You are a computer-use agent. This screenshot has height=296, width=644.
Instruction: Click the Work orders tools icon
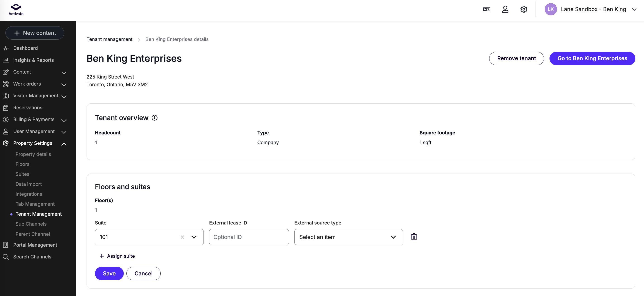pos(5,84)
